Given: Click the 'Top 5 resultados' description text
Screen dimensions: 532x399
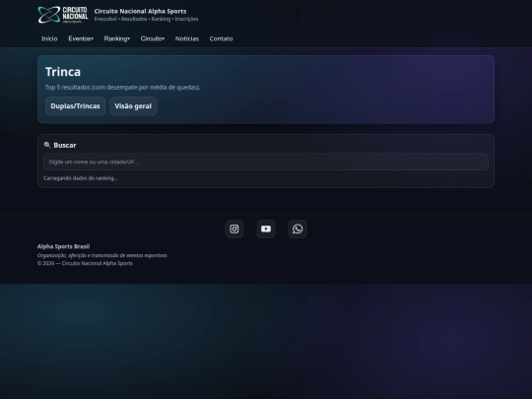Looking at the screenshot, I should tap(123, 88).
